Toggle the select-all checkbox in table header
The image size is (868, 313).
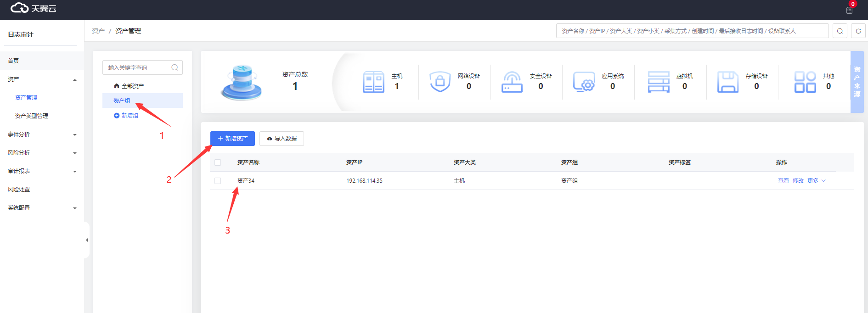[218, 162]
